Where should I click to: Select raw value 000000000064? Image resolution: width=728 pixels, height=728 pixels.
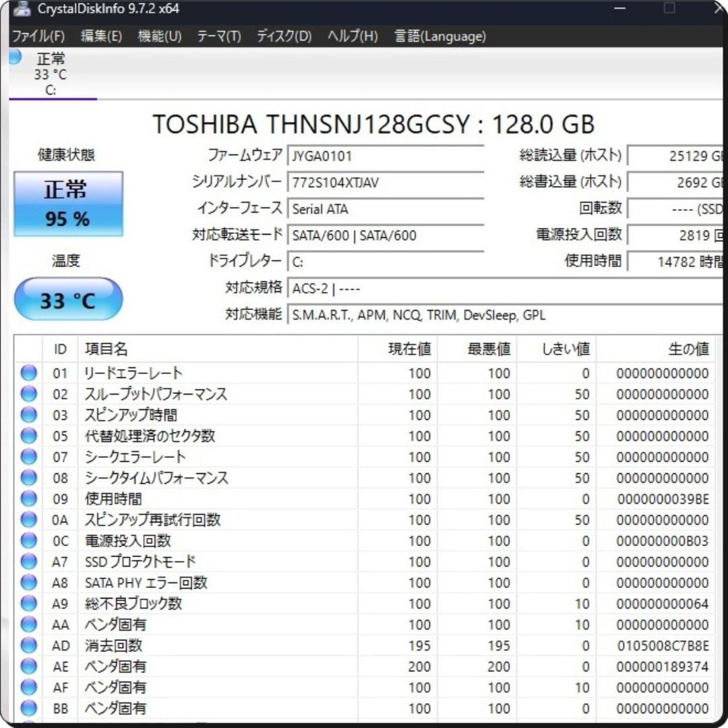tap(663, 603)
